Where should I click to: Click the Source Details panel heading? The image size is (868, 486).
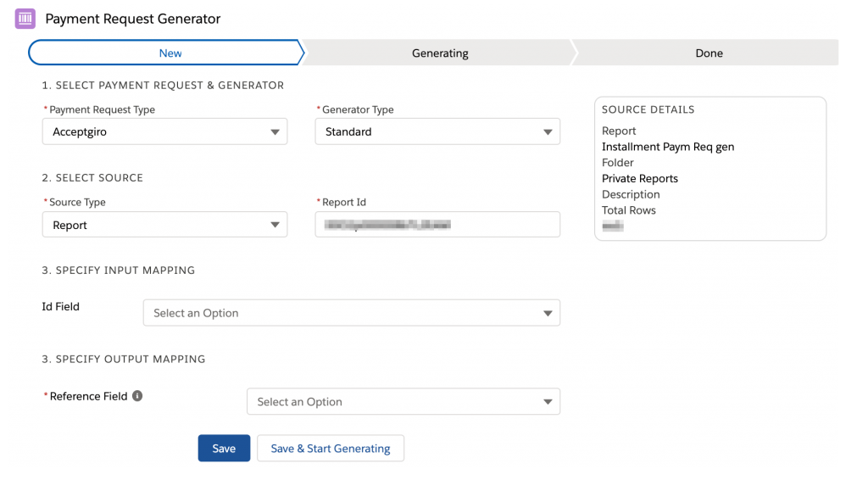click(648, 110)
